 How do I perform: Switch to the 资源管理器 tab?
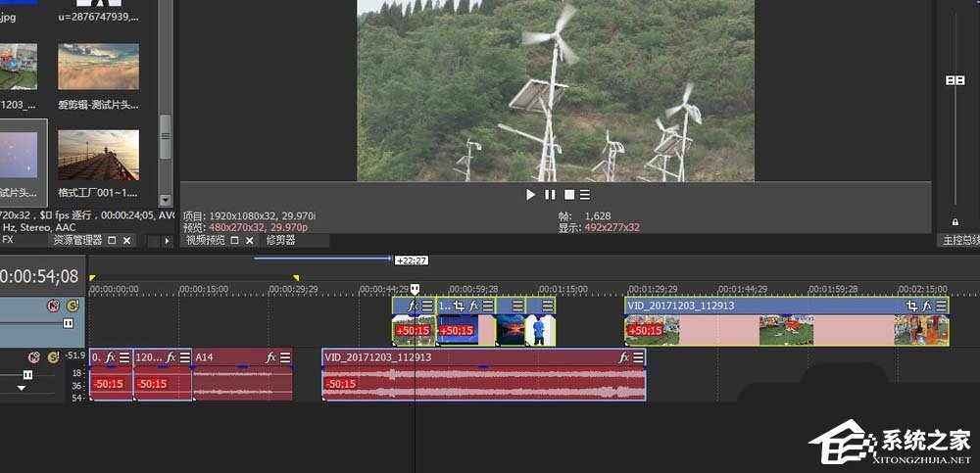pyautogui.click(x=77, y=240)
